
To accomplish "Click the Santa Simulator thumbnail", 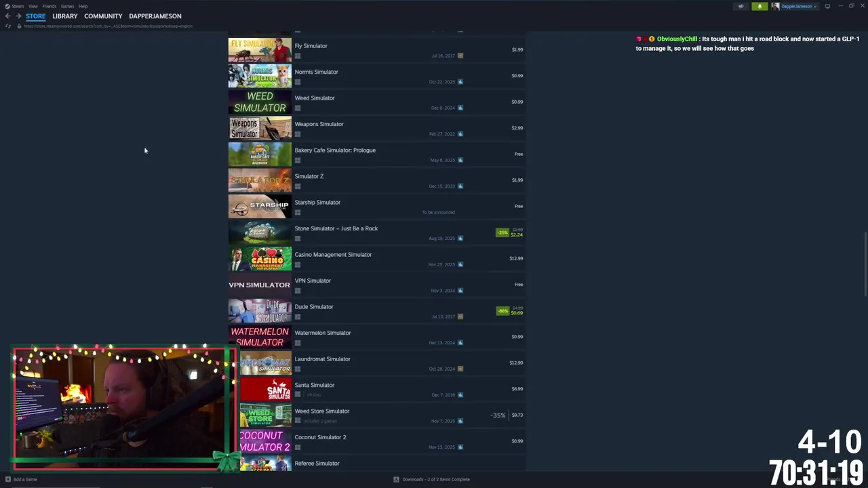I will (265, 389).
